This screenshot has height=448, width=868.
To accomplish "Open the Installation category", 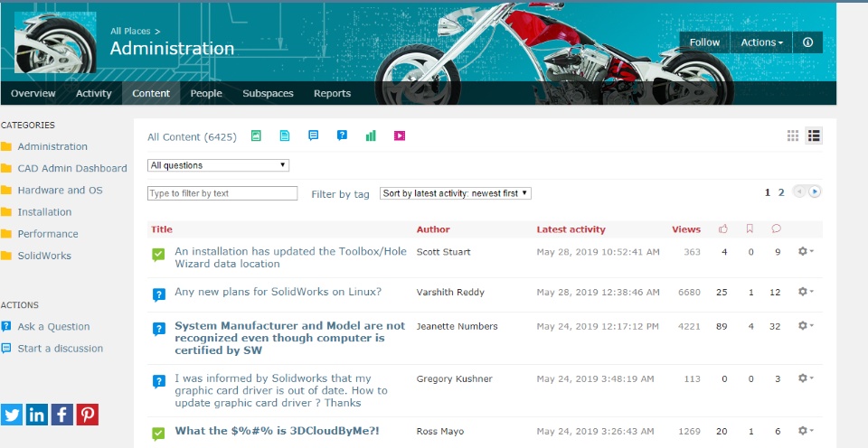I will pos(44,212).
